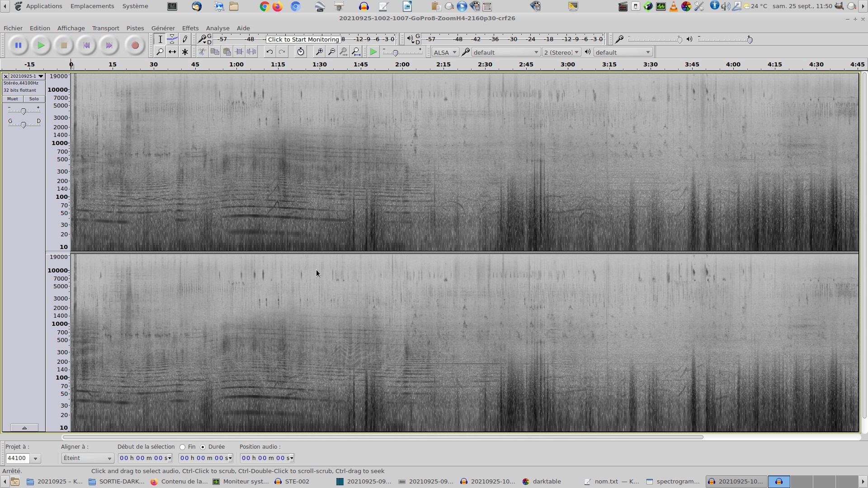
Task: Open the track name dropdown menu
Action: (27, 76)
